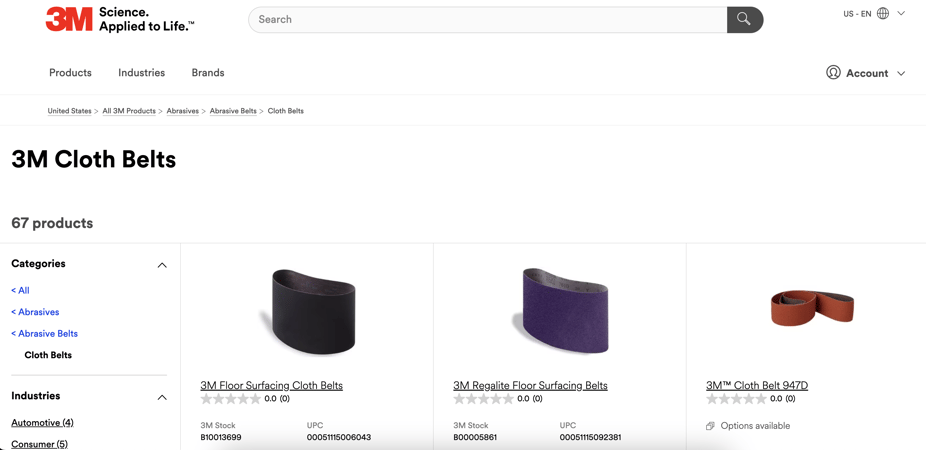Open the Brands menu
This screenshot has height=450, width=926.
pos(208,73)
